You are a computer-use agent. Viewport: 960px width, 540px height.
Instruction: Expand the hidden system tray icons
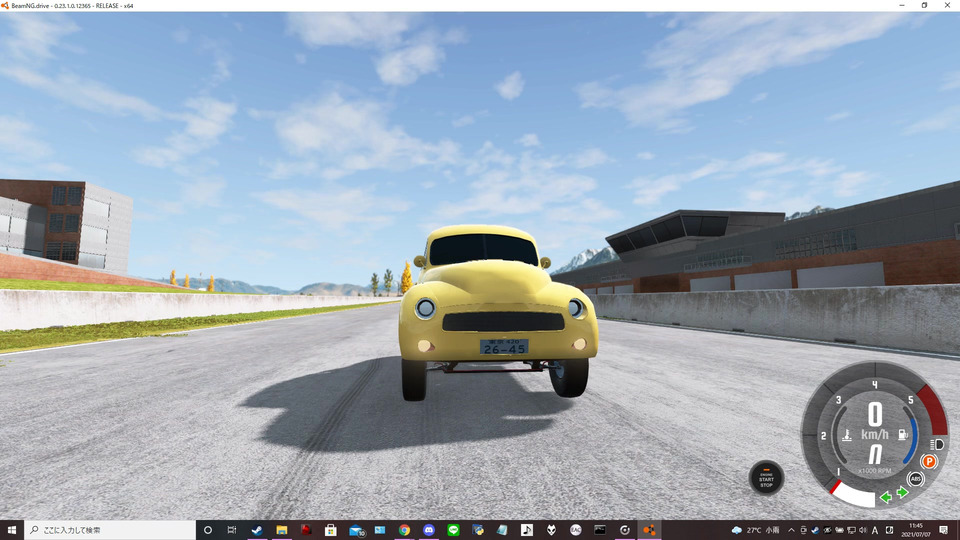[x=791, y=530]
